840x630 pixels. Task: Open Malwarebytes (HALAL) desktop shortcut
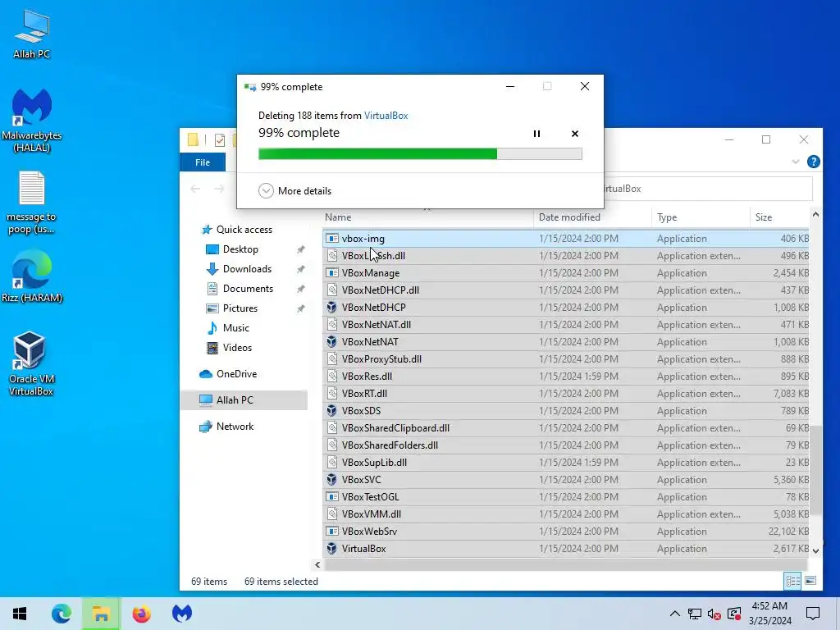pos(32,121)
